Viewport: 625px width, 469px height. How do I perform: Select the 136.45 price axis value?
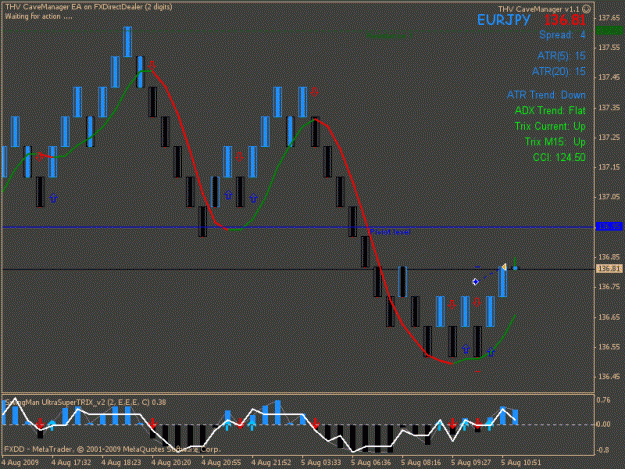(609, 377)
